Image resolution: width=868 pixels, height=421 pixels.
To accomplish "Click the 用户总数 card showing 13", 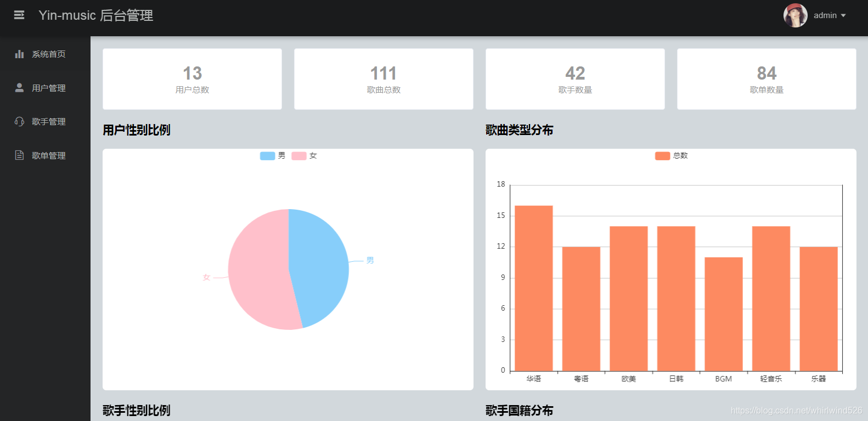I will [x=192, y=79].
